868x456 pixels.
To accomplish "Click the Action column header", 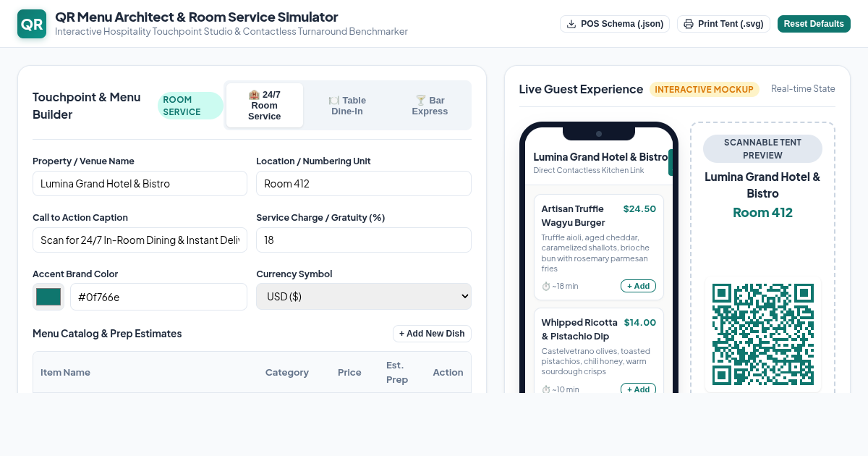I will tap(448, 372).
